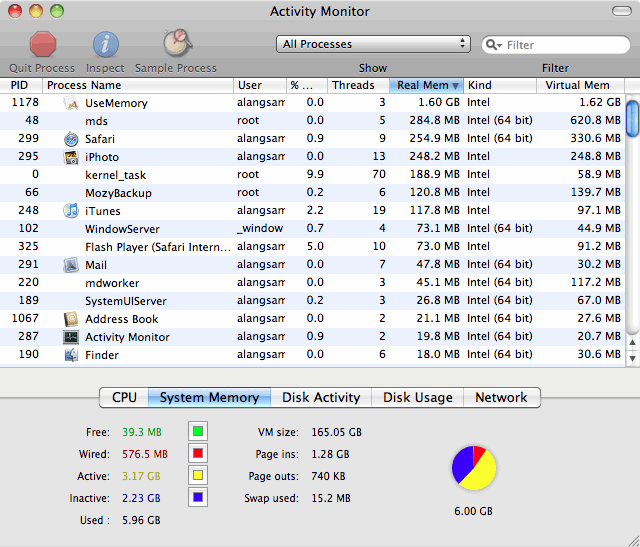
Task: Click the Mail stamp icon
Action: point(71,265)
